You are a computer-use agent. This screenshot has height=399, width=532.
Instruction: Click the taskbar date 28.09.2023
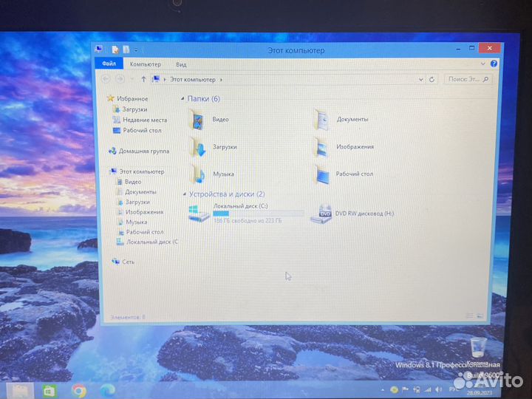[x=479, y=393]
